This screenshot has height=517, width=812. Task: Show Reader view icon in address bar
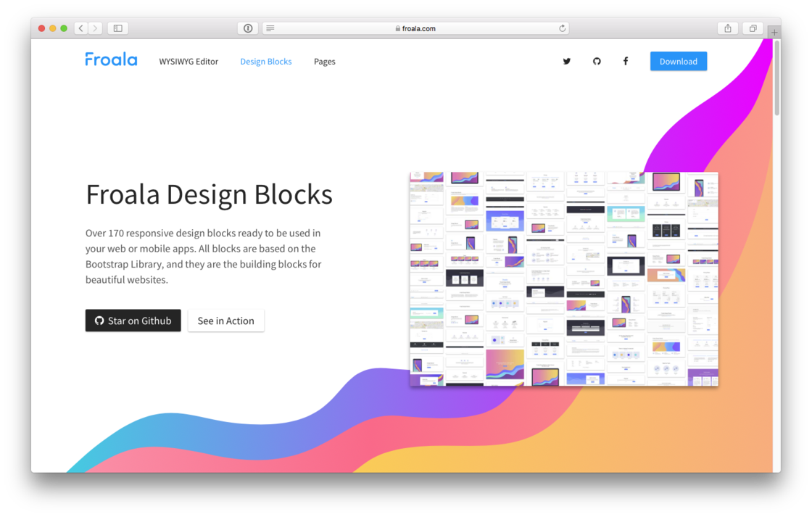click(270, 28)
